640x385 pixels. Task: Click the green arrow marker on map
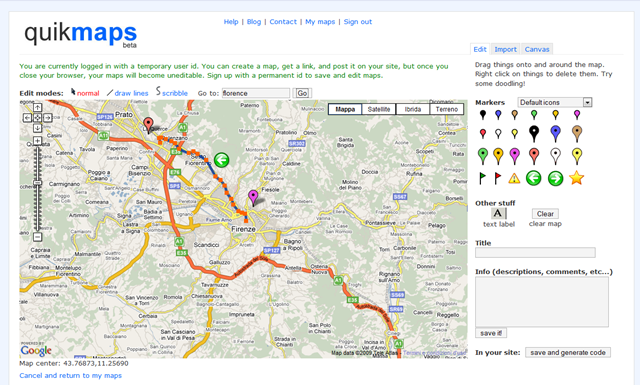[222, 160]
